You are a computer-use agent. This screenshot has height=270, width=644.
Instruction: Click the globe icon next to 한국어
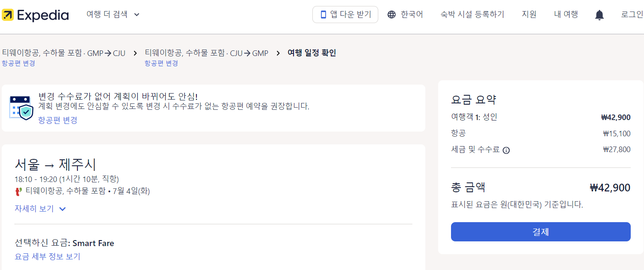(x=391, y=14)
